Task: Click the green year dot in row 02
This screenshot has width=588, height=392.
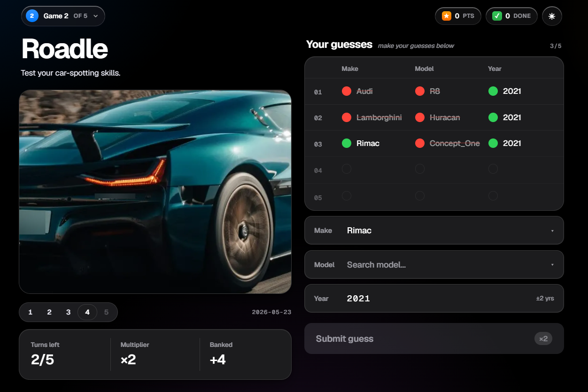Action: [x=493, y=117]
